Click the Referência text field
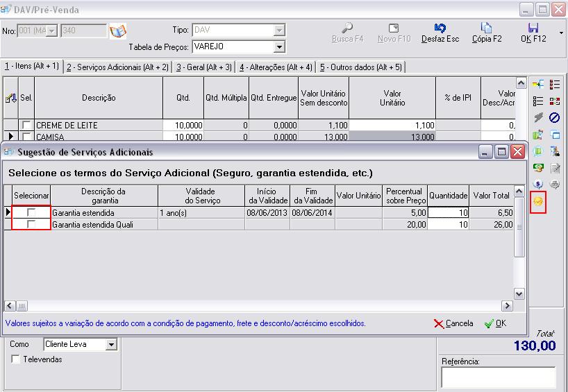The height and width of the screenshot is (392, 568). click(497, 377)
